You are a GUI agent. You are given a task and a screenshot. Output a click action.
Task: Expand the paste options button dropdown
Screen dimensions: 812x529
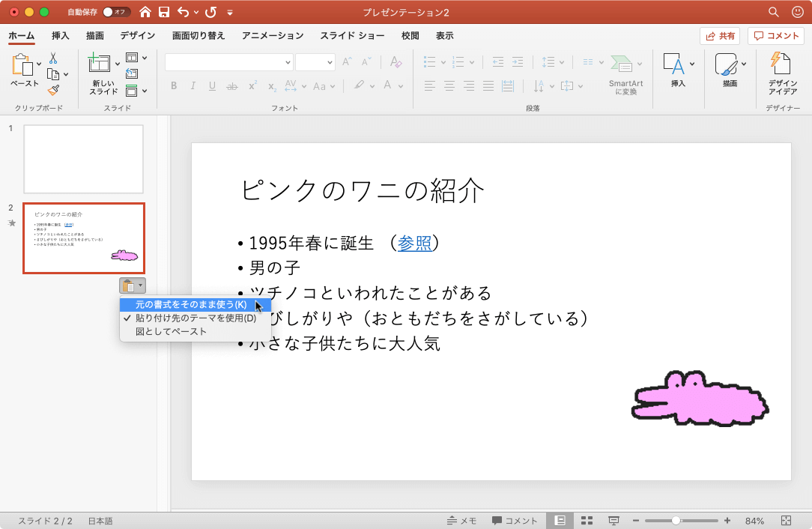[133, 285]
